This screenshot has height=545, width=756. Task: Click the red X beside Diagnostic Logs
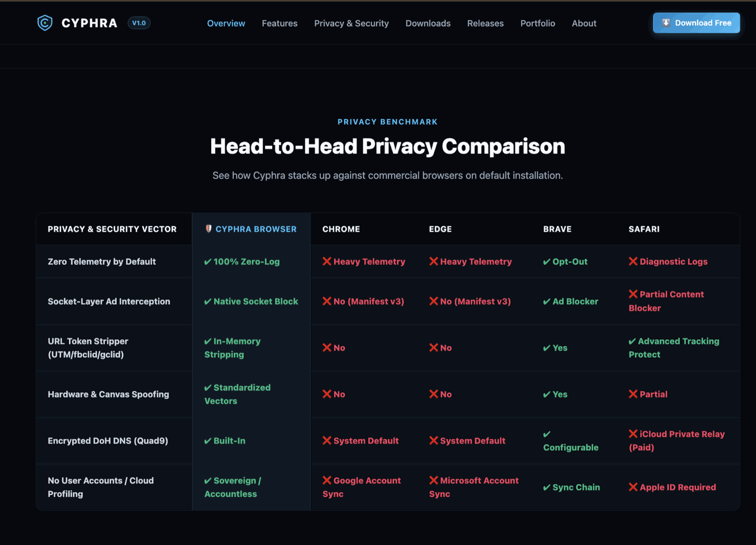pyautogui.click(x=633, y=261)
